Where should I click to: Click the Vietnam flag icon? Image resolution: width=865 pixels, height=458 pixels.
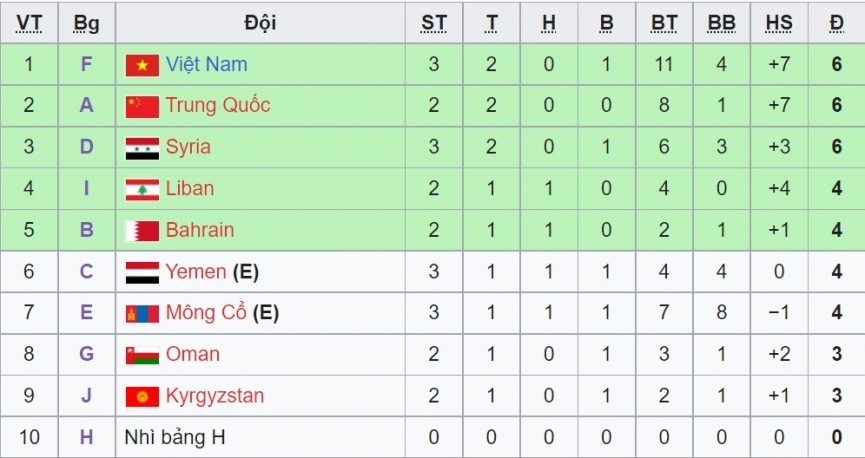pyautogui.click(x=142, y=66)
